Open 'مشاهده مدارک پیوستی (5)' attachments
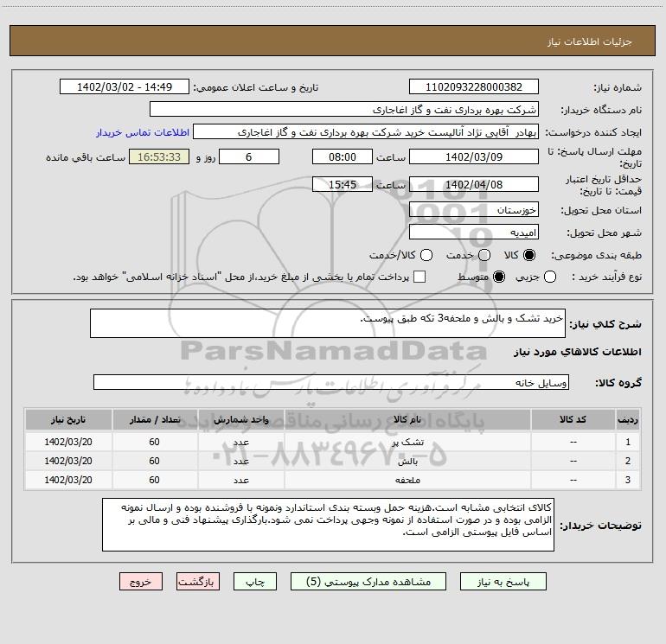The image size is (666, 644). click(368, 582)
